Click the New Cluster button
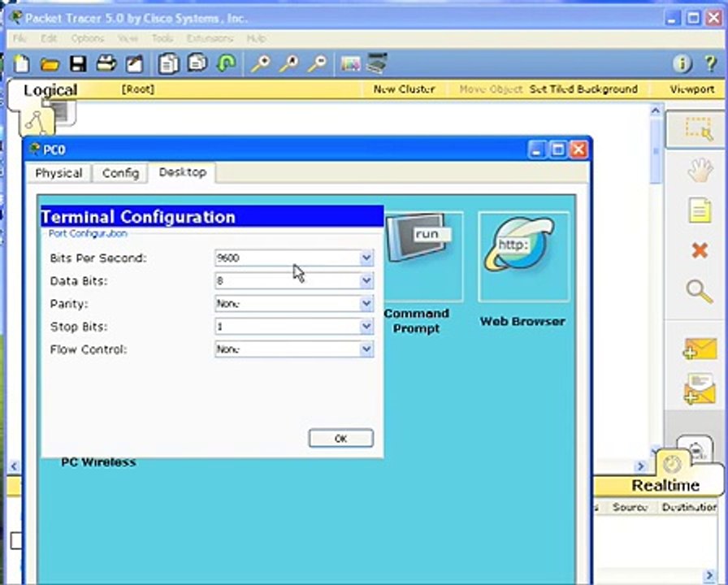This screenshot has height=585, width=728. 405,89
